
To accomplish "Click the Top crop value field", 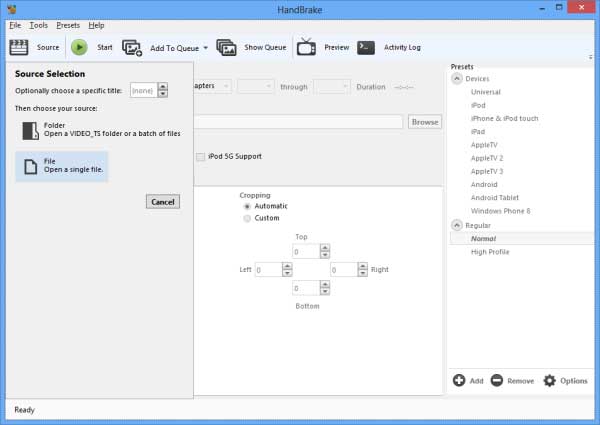I will tap(306, 251).
